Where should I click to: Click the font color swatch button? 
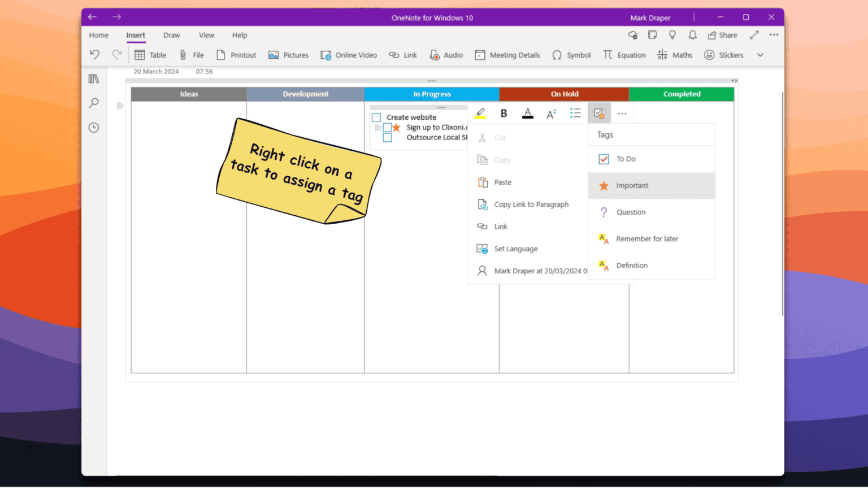click(x=527, y=114)
